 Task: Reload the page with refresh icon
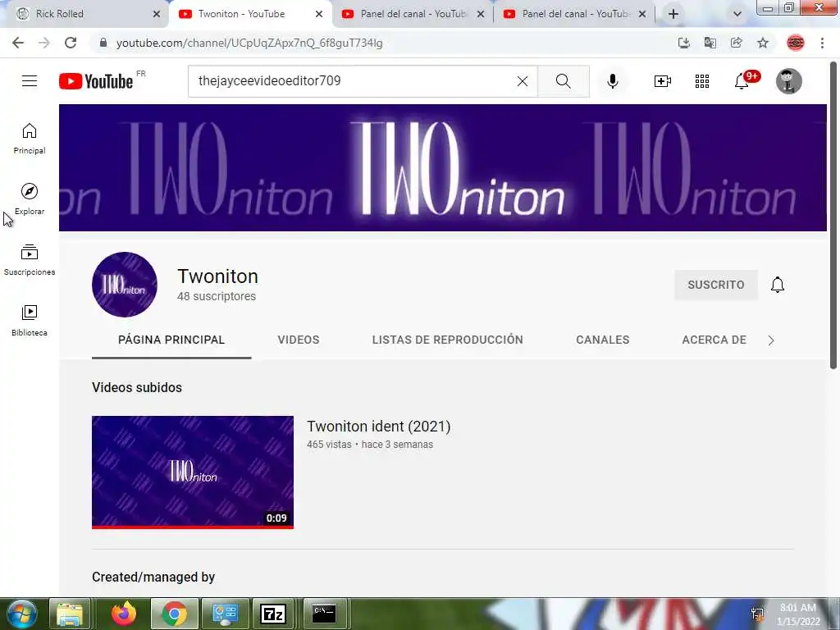click(x=71, y=43)
